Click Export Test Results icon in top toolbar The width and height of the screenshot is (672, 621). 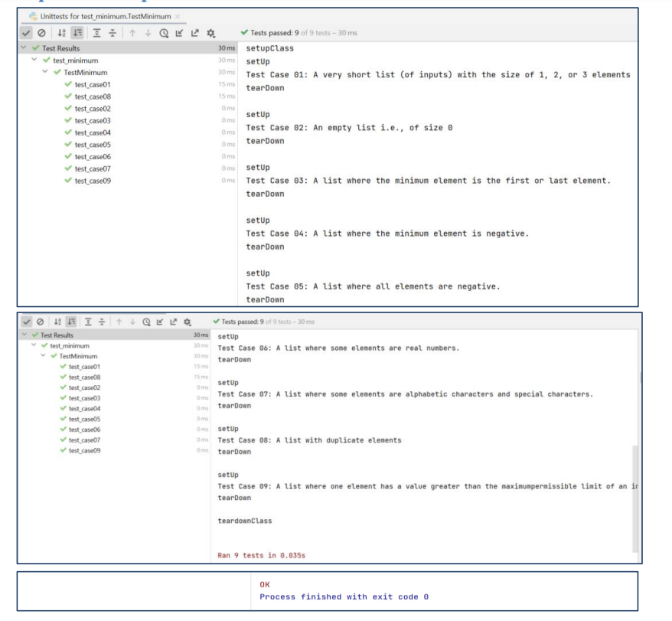click(195, 33)
